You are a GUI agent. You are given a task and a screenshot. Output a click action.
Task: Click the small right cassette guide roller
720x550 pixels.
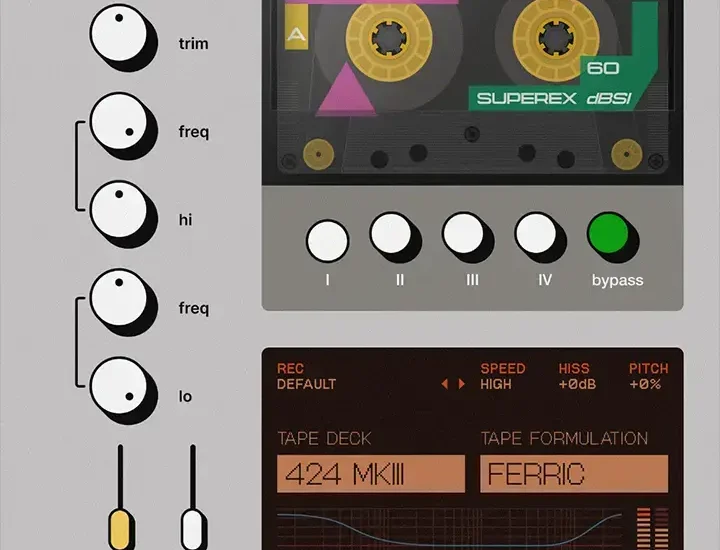tap(627, 155)
